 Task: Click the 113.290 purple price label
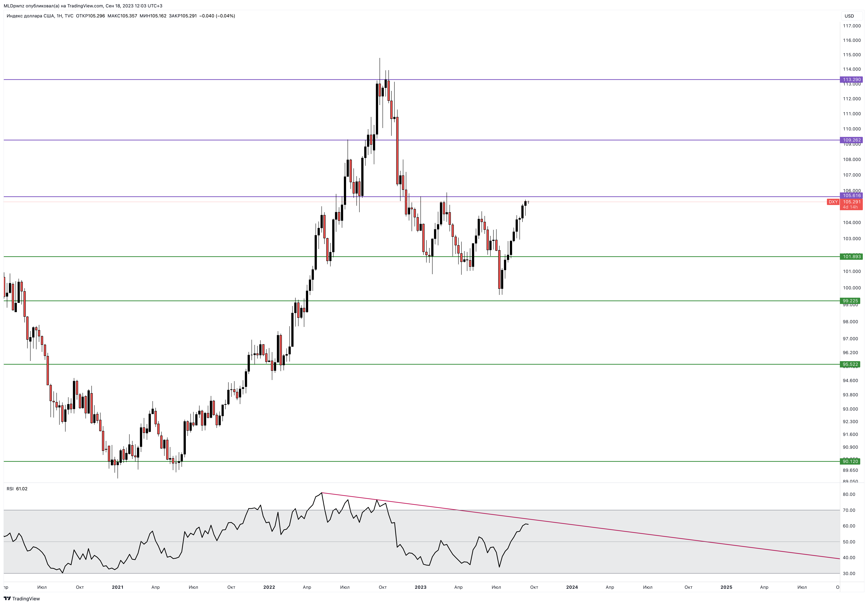click(x=852, y=79)
